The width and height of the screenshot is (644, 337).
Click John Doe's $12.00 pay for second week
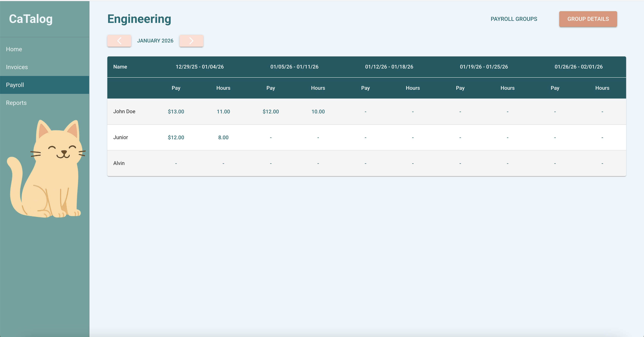click(271, 112)
